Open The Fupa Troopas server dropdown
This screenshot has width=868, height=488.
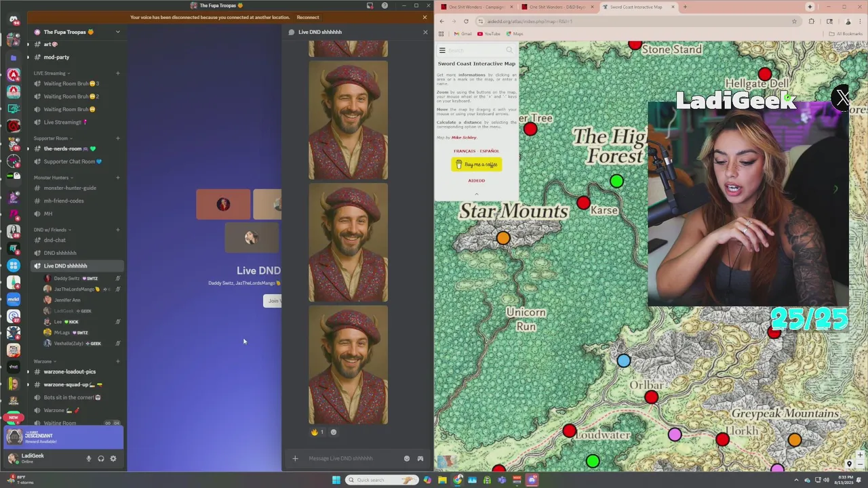[117, 32]
